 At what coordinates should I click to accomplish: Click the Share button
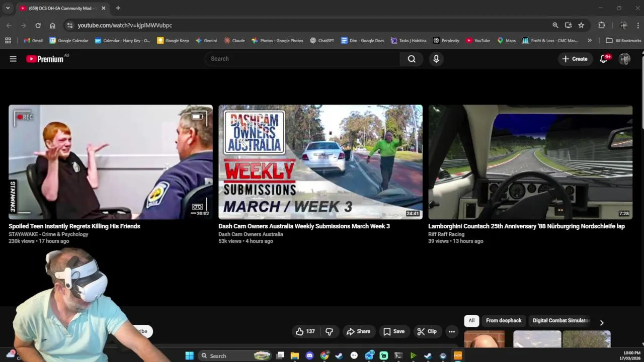(x=358, y=331)
